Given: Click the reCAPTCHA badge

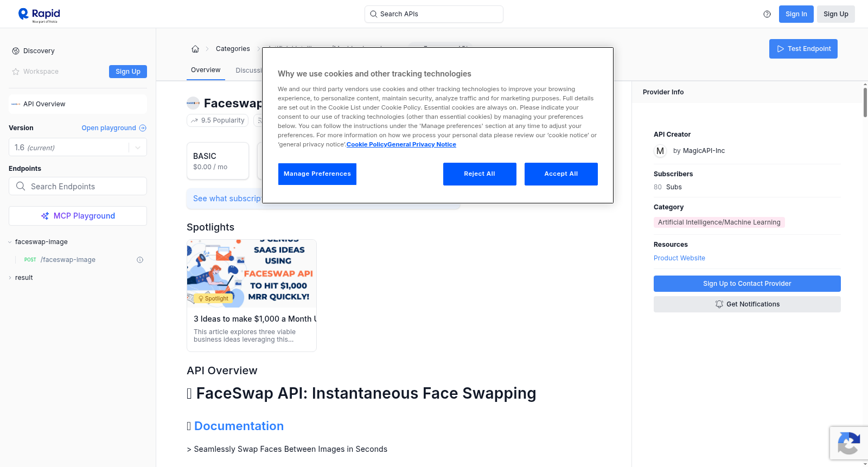Looking at the screenshot, I should (849, 443).
